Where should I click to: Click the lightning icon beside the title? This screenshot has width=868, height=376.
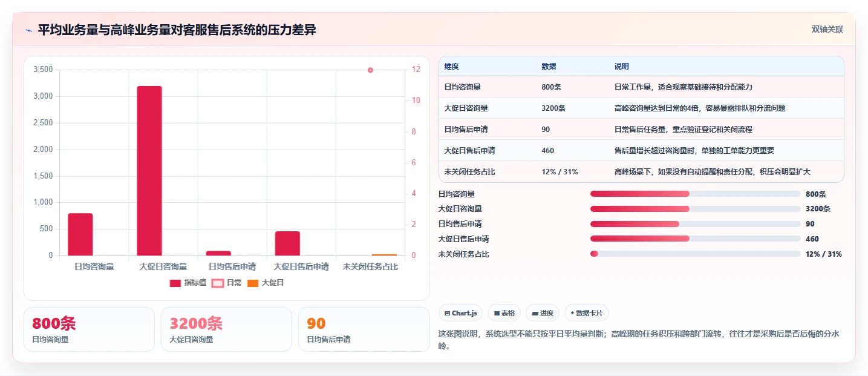coord(29,30)
